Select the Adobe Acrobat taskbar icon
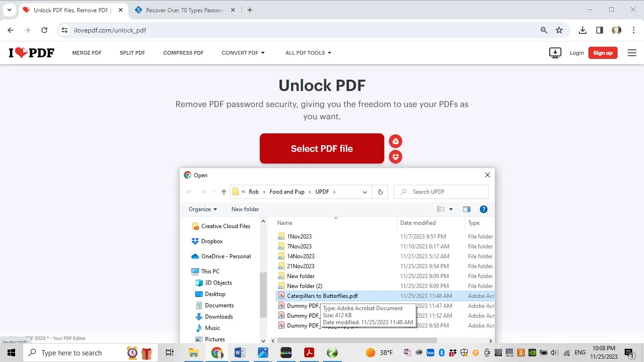644x362 pixels. (x=309, y=353)
